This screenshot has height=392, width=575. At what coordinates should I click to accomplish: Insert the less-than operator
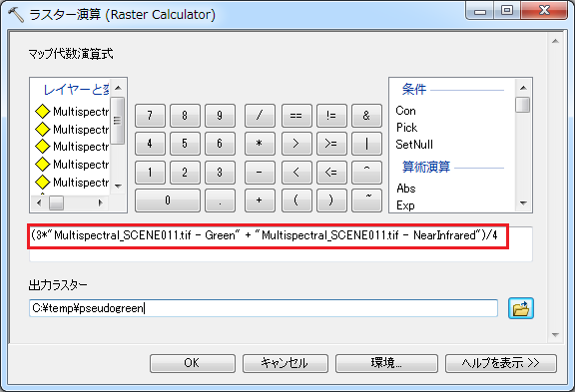[296, 173]
